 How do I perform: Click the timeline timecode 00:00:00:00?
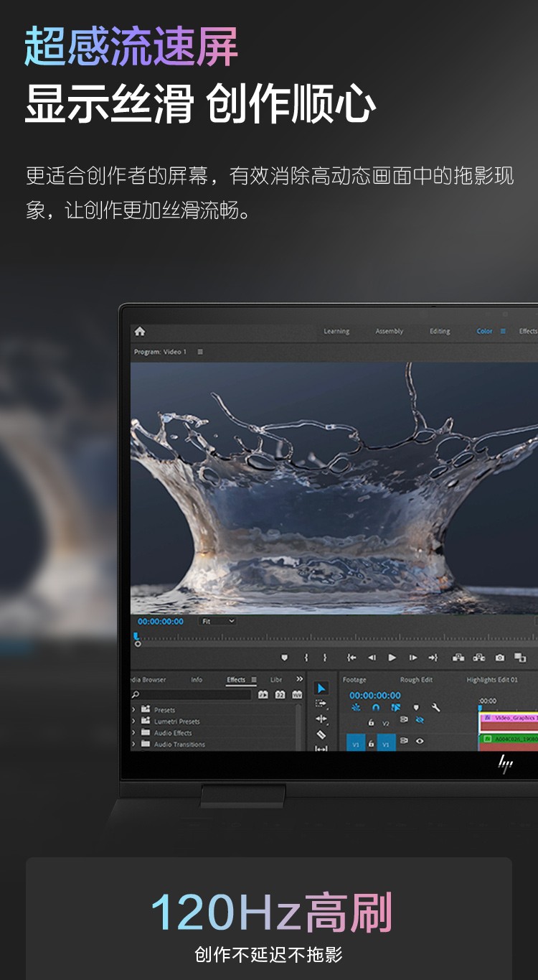pyautogui.click(x=375, y=695)
